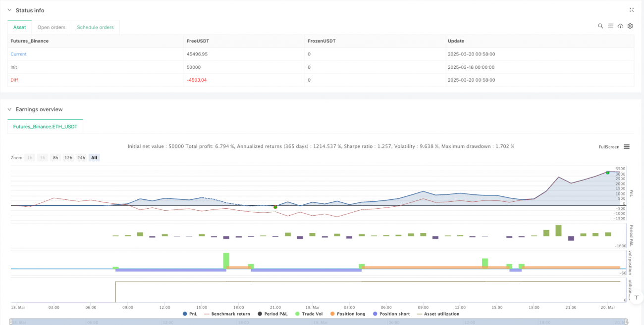Switch to the Schedule orders tab

(x=95, y=27)
